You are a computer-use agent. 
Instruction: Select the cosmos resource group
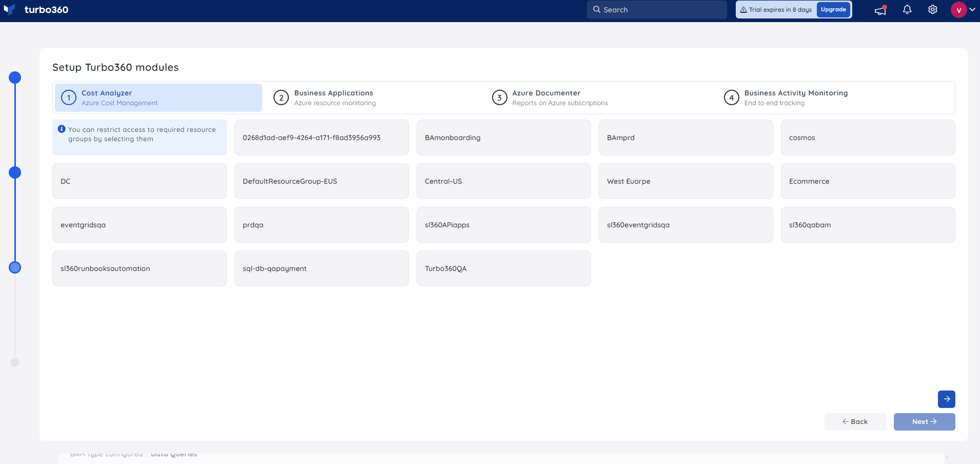tap(868, 138)
